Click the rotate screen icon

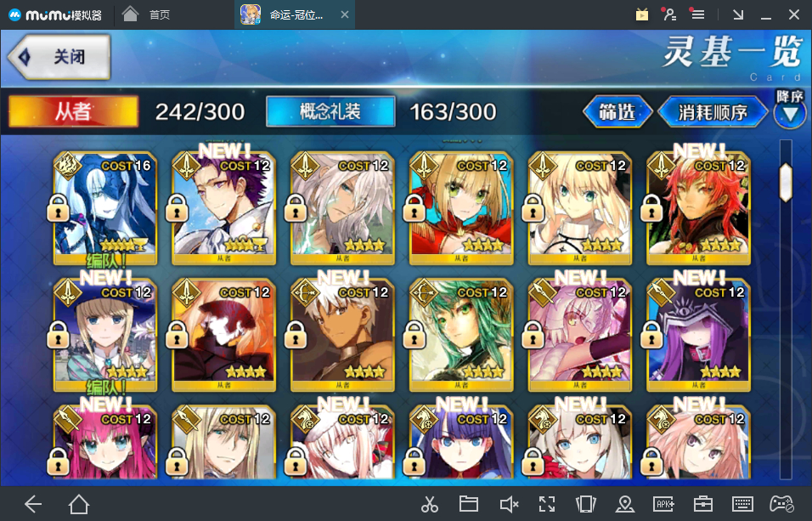(x=586, y=504)
